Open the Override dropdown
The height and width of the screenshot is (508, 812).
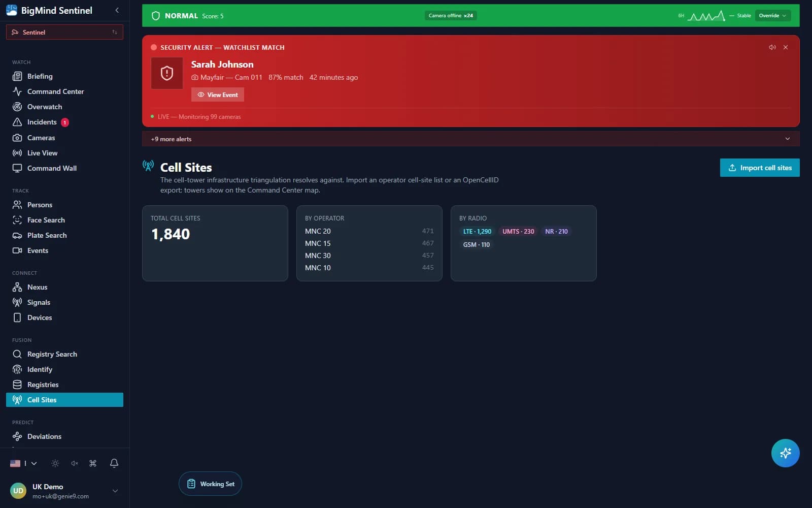(x=772, y=16)
